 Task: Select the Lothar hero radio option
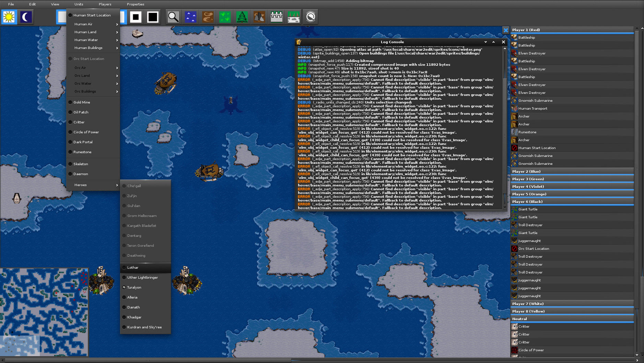132,268
